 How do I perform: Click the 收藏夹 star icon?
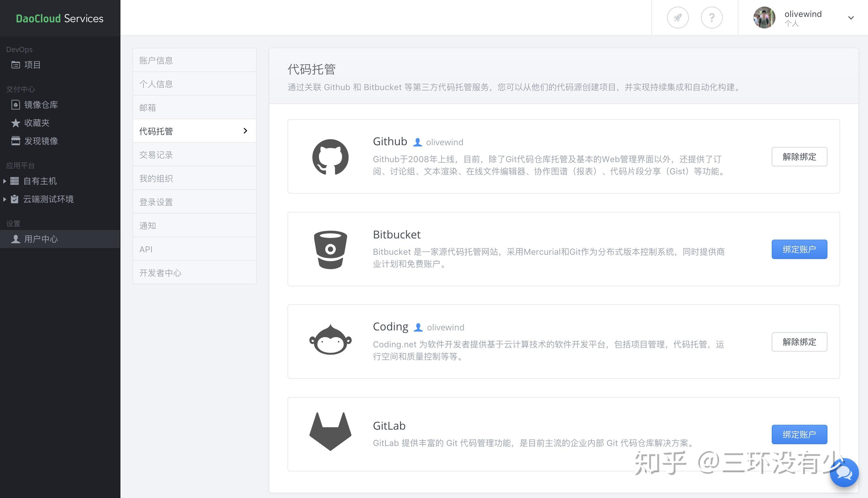pyautogui.click(x=15, y=123)
